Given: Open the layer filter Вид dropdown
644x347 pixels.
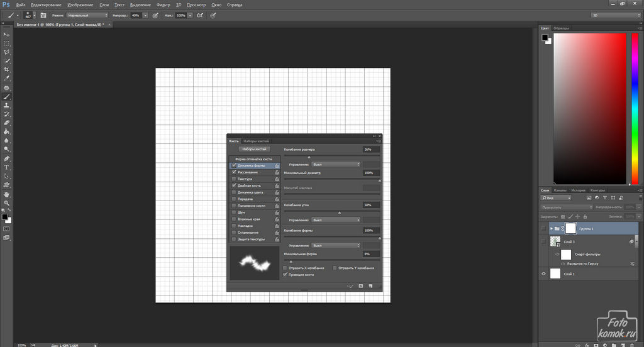Looking at the screenshot, I should tap(556, 197).
